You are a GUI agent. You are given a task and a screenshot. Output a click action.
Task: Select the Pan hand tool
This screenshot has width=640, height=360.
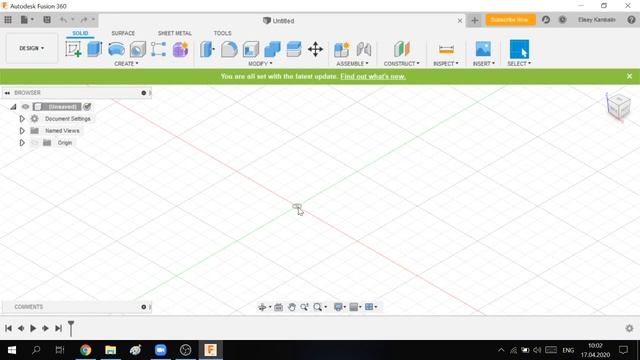coord(291,307)
